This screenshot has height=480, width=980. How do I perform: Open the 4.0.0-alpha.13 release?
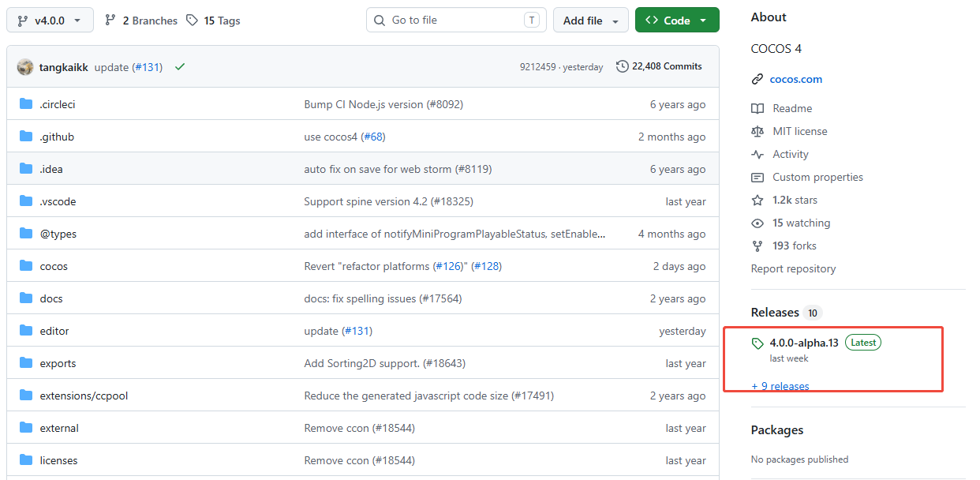click(803, 343)
